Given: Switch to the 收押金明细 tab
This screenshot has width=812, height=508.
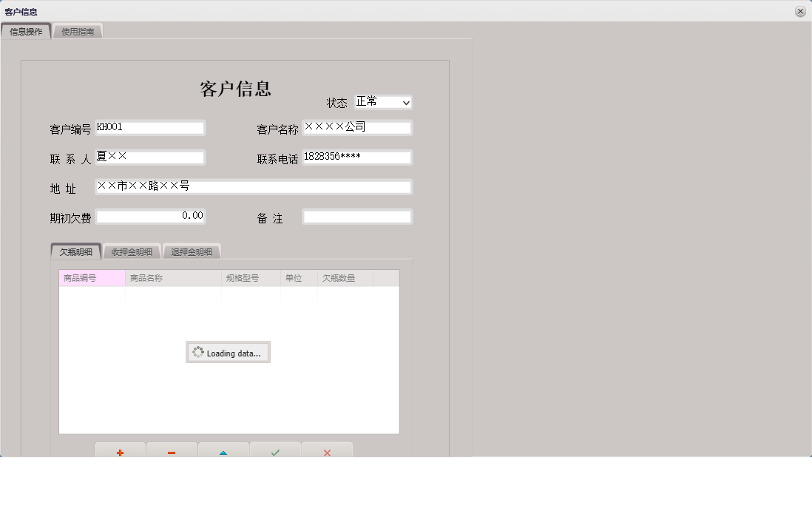Looking at the screenshot, I should (131, 251).
